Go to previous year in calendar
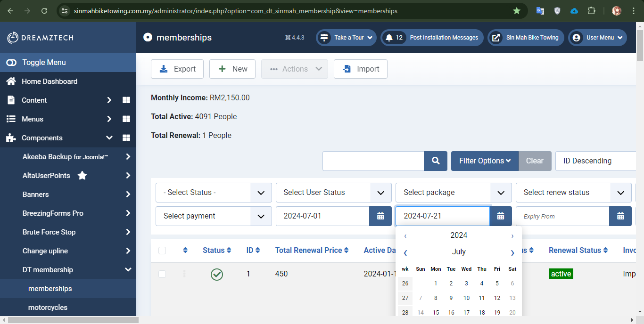 click(405, 236)
